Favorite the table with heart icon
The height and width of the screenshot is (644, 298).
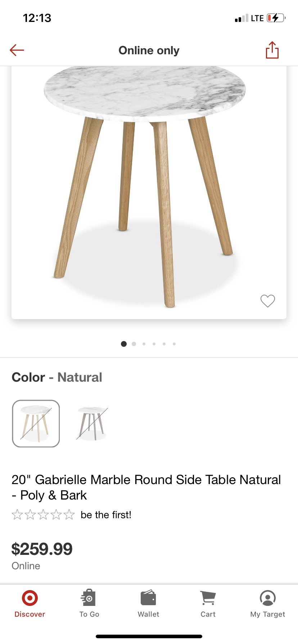point(267,301)
